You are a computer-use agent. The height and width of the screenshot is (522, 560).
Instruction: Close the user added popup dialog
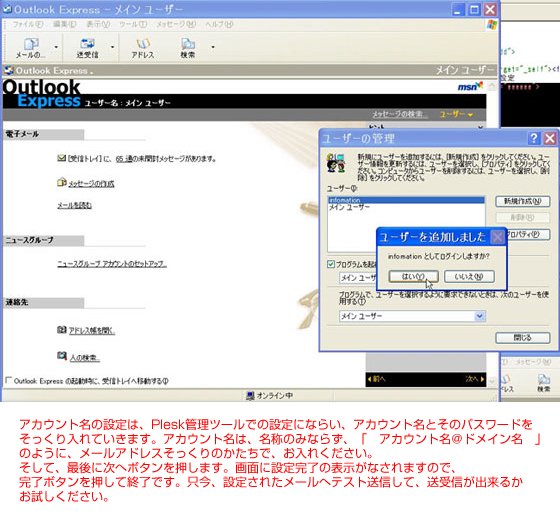point(497,237)
